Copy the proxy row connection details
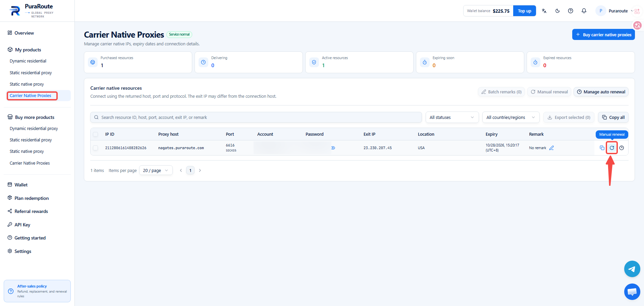The image size is (644, 306). pyautogui.click(x=602, y=148)
